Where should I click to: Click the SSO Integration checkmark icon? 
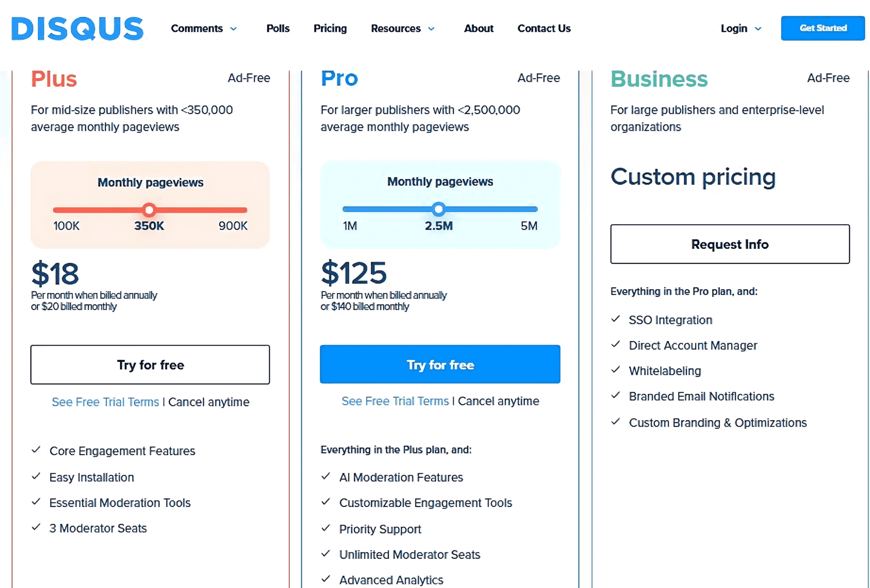pos(616,319)
